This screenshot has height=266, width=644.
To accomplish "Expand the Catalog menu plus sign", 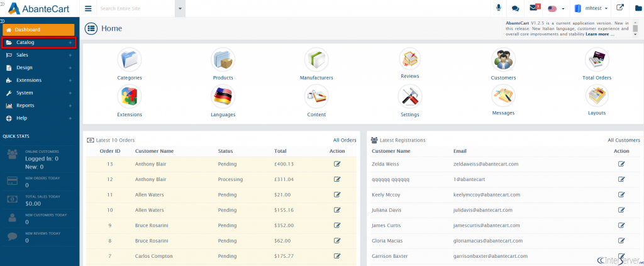I will pyautogui.click(x=70, y=43).
